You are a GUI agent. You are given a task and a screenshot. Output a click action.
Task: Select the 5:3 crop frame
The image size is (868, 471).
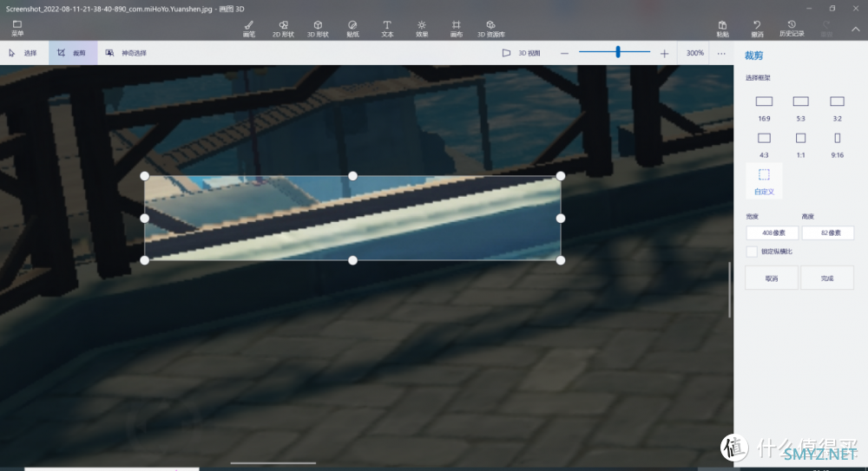pos(800,108)
